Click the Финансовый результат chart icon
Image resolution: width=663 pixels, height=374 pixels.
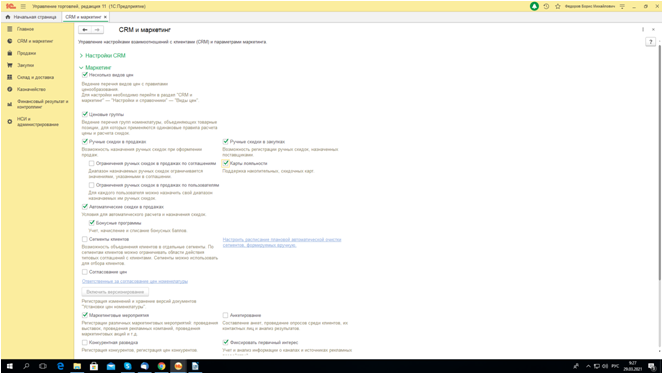tap(10, 104)
